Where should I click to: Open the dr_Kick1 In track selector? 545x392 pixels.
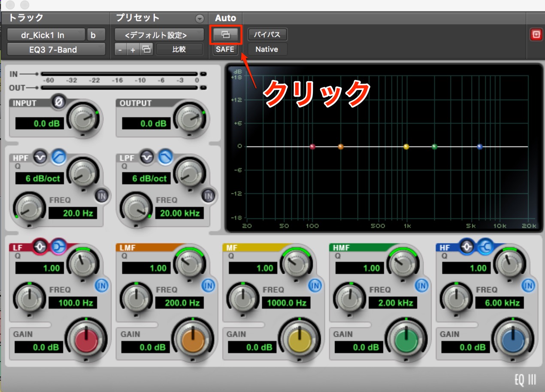[46, 35]
